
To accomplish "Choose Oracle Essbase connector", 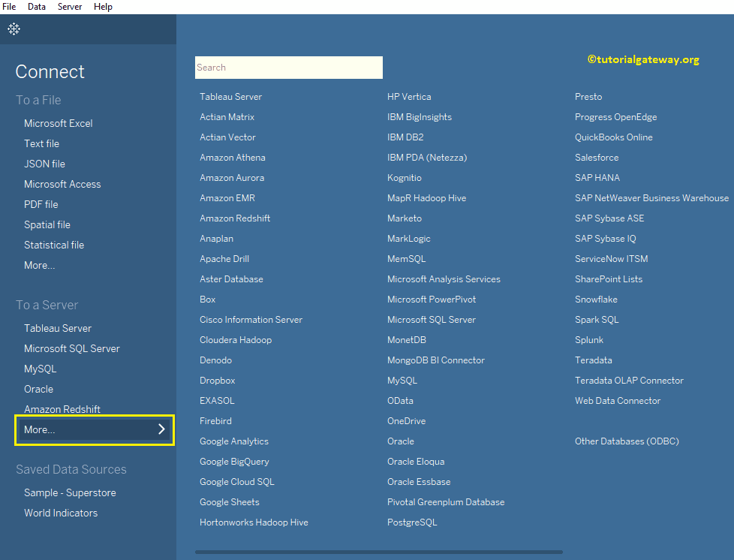I will (419, 482).
